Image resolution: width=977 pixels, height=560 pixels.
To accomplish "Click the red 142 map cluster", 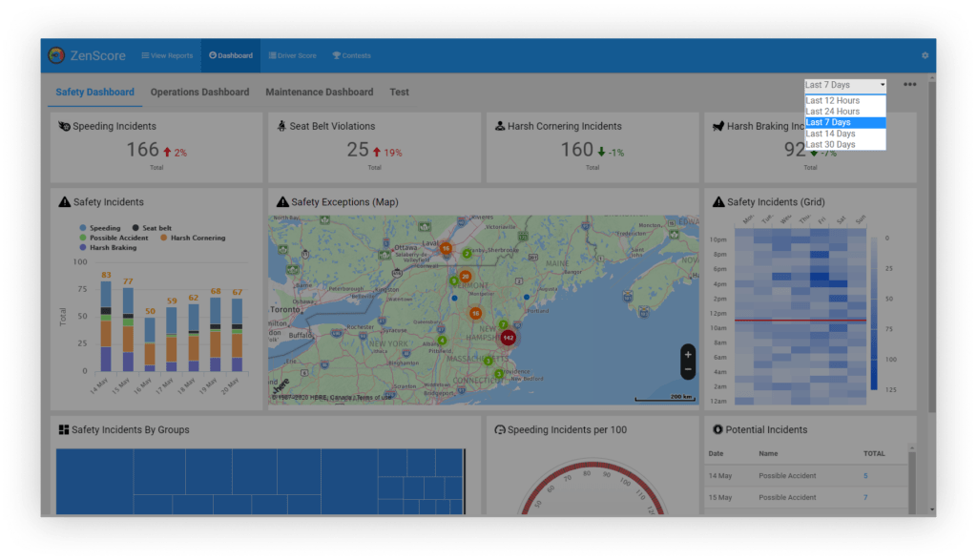I will [509, 338].
